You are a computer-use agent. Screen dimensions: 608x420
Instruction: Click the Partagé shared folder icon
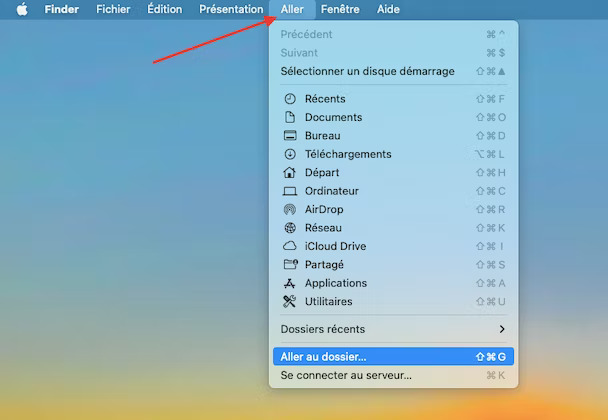point(290,264)
